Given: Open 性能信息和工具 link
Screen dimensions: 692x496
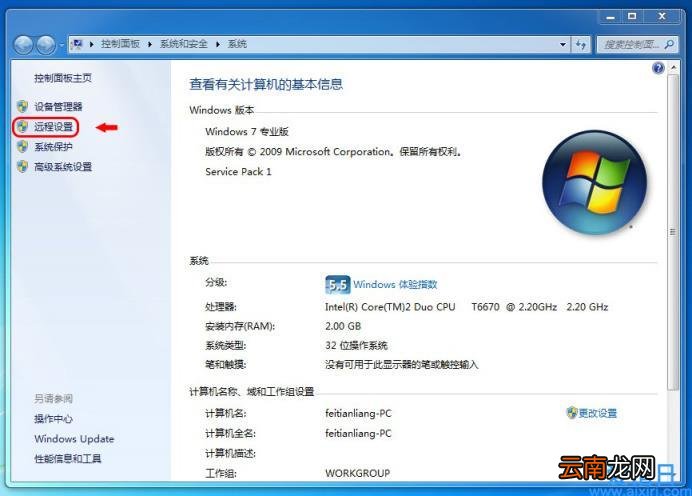Looking at the screenshot, I should click(68, 458).
